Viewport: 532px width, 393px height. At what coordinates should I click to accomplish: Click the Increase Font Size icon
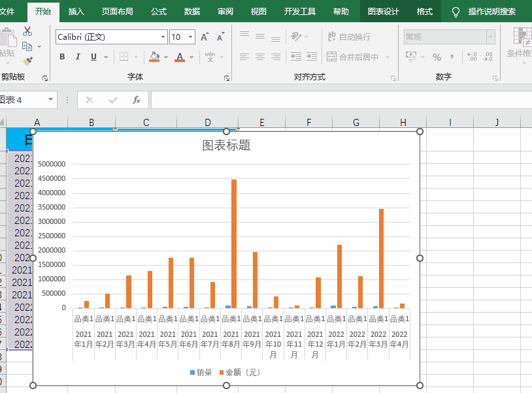coord(205,37)
